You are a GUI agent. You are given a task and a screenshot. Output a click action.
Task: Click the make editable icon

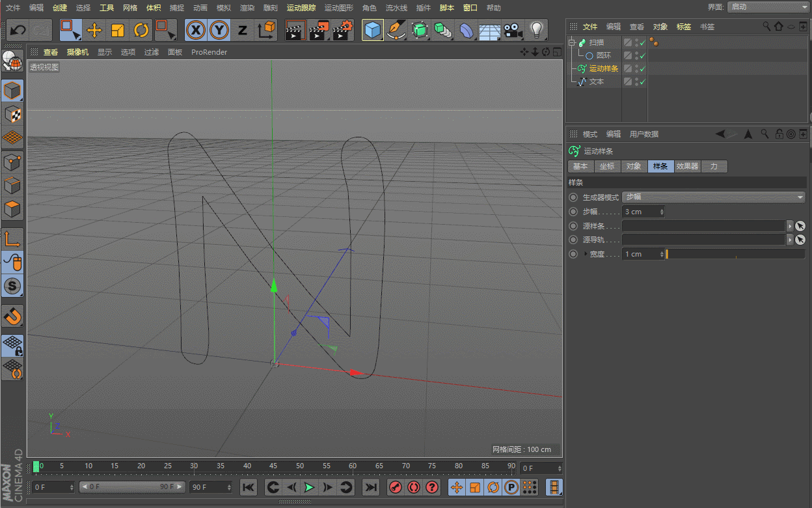pyautogui.click(x=12, y=61)
